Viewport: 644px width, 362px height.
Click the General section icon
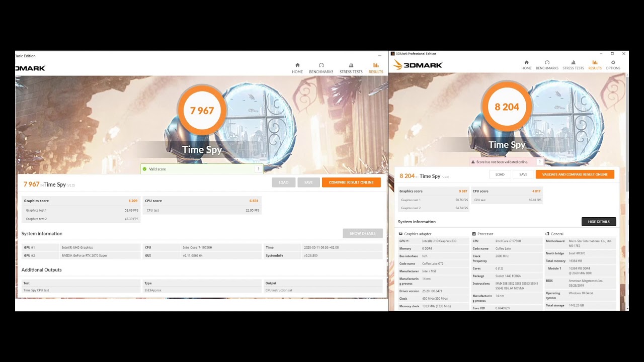pos(547,234)
